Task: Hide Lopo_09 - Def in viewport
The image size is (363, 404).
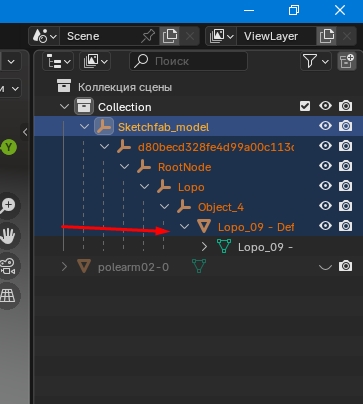Action: (325, 226)
